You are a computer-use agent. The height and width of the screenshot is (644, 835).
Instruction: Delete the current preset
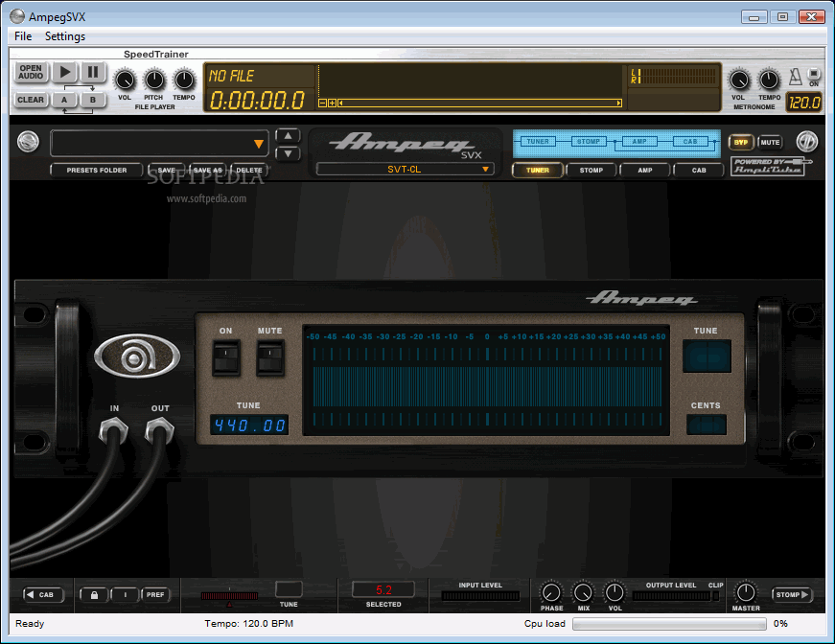pos(249,171)
